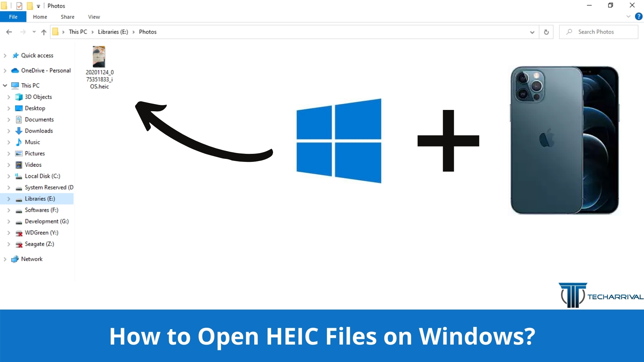Expand the This PC tree item

[4, 85]
